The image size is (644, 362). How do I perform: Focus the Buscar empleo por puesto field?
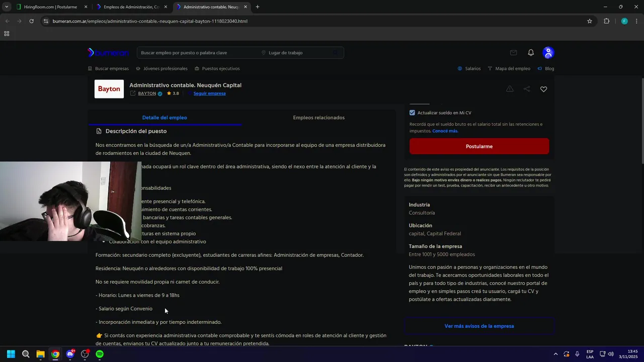tap(199, 53)
